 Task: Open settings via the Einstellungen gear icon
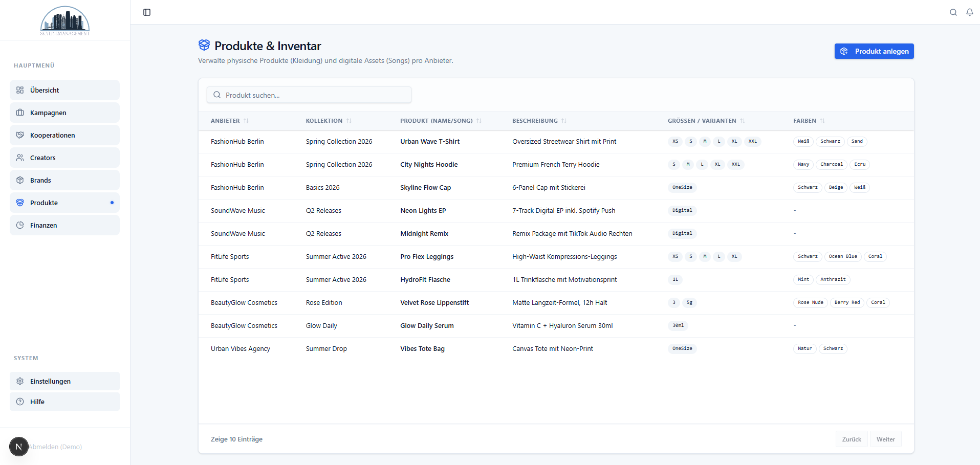click(19, 381)
